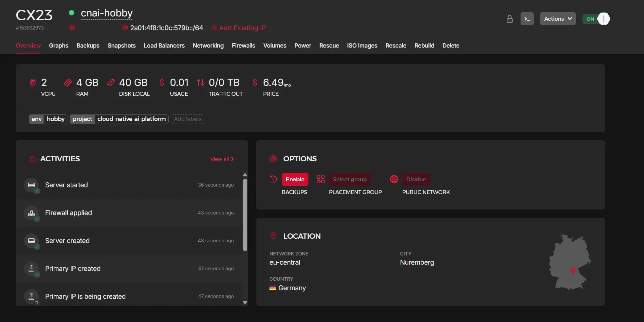The height and width of the screenshot is (322, 644).
Task: Click the Add labels field
Action: (x=188, y=119)
